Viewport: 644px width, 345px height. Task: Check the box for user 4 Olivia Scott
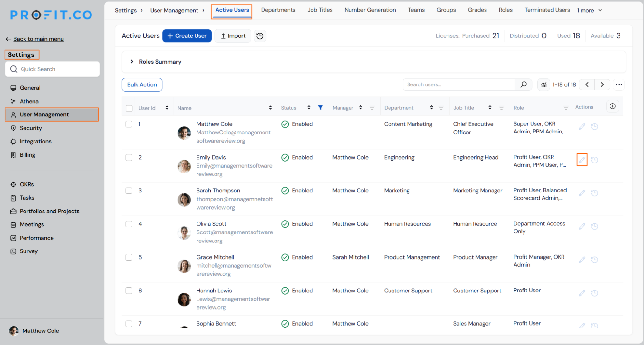coord(129,224)
